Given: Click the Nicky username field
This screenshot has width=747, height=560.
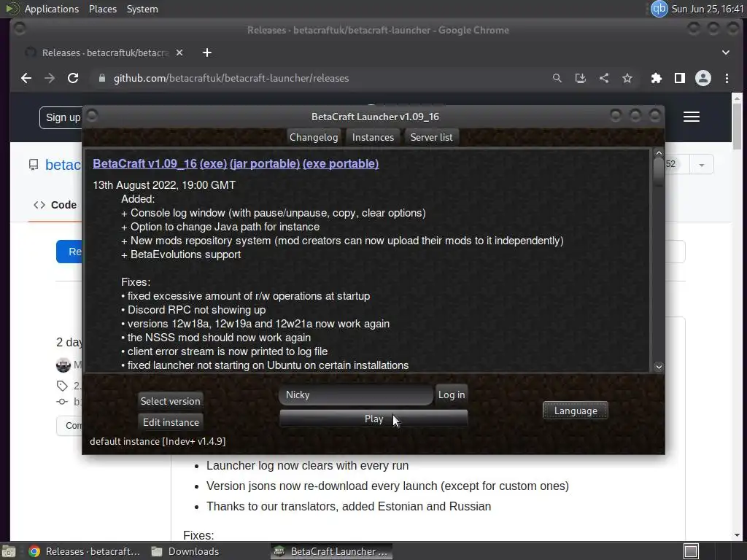Looking at the screenshot, I should pyautogui.click(x=356, y=394).
